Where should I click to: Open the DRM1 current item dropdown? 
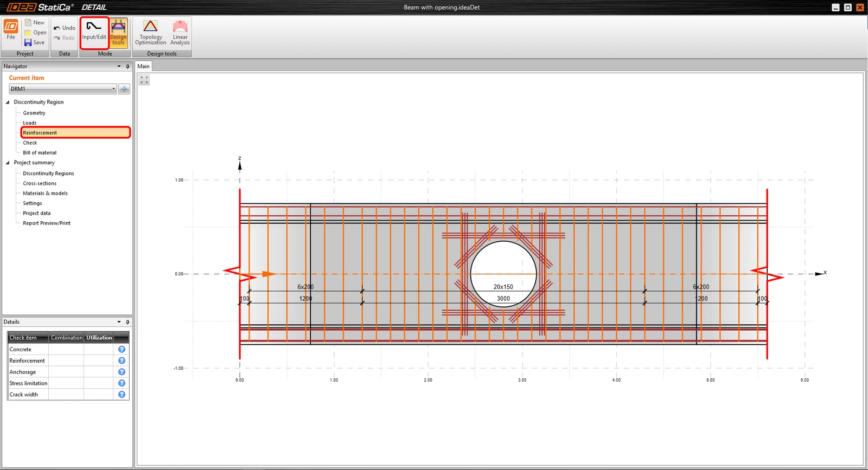point(63,89)
